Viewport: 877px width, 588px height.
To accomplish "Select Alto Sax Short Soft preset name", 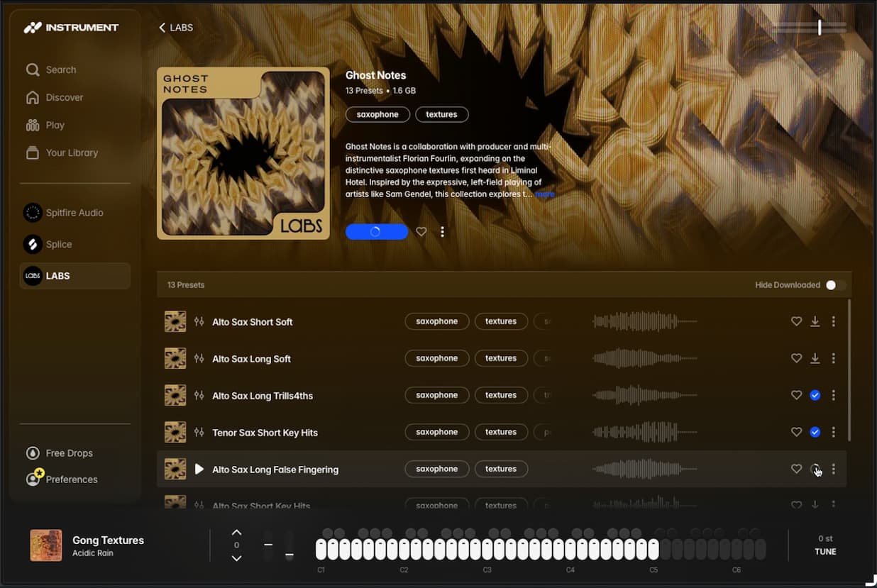I will [x=253, y=322].
